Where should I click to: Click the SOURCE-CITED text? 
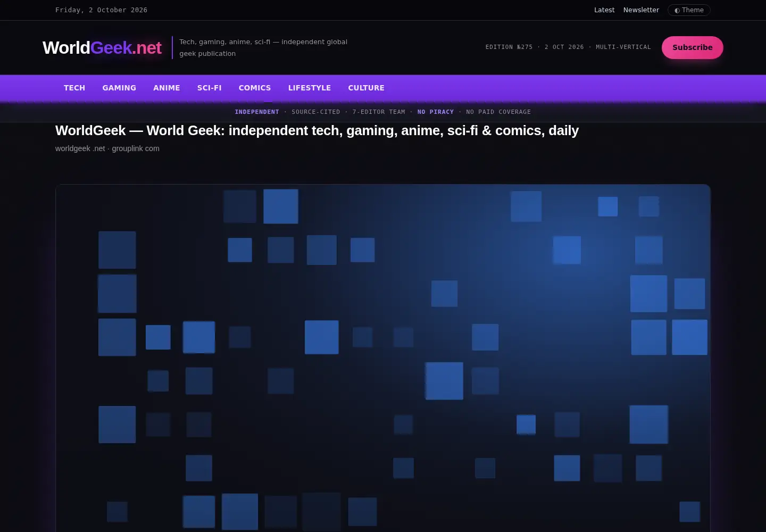coord(316,112)
